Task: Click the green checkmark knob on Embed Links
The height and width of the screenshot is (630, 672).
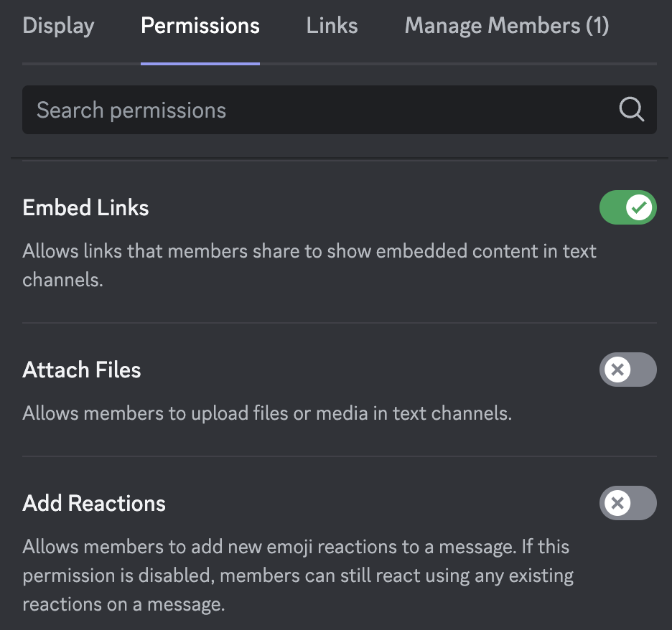Action: [638, 207]
